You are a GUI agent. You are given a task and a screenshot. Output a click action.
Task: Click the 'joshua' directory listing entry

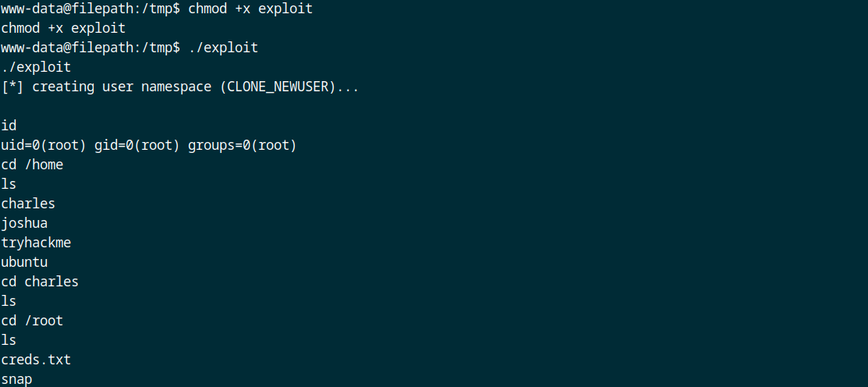24,223
